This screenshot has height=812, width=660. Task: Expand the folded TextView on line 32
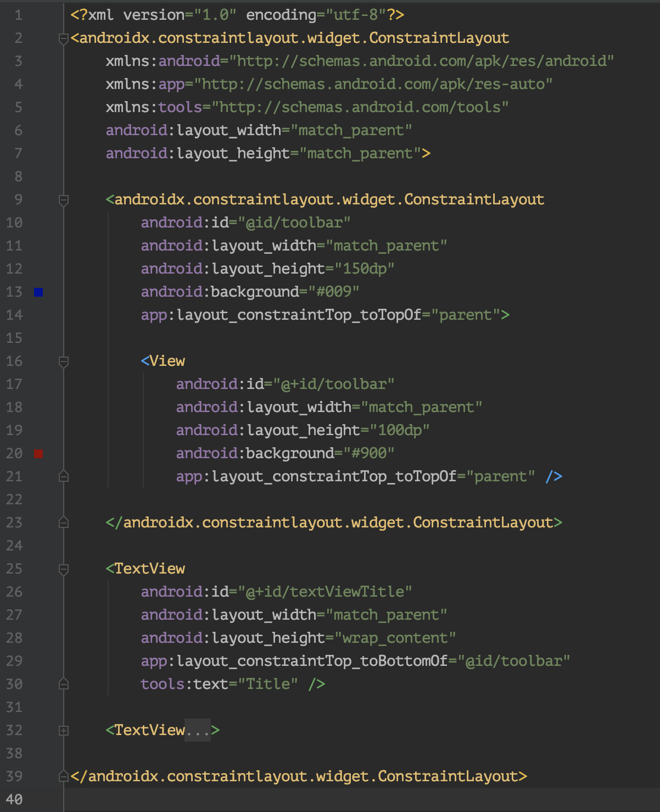pos(64,731)
